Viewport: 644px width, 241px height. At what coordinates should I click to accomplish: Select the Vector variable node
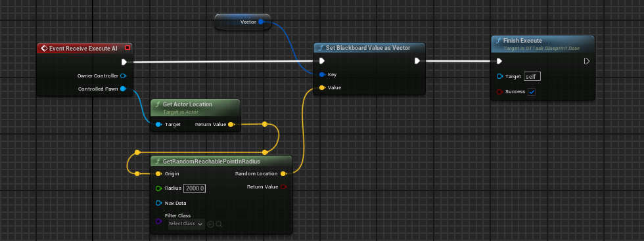click(x=242, y=22)
